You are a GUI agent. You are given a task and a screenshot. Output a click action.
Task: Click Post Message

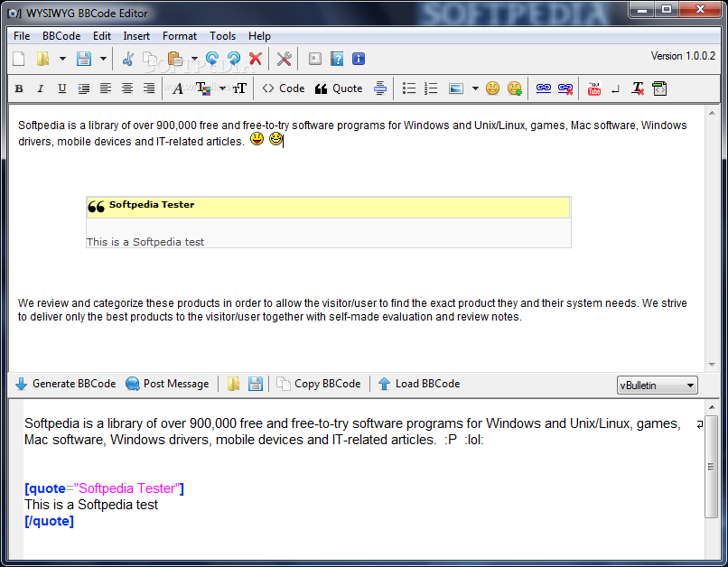(x=167, y=384)
